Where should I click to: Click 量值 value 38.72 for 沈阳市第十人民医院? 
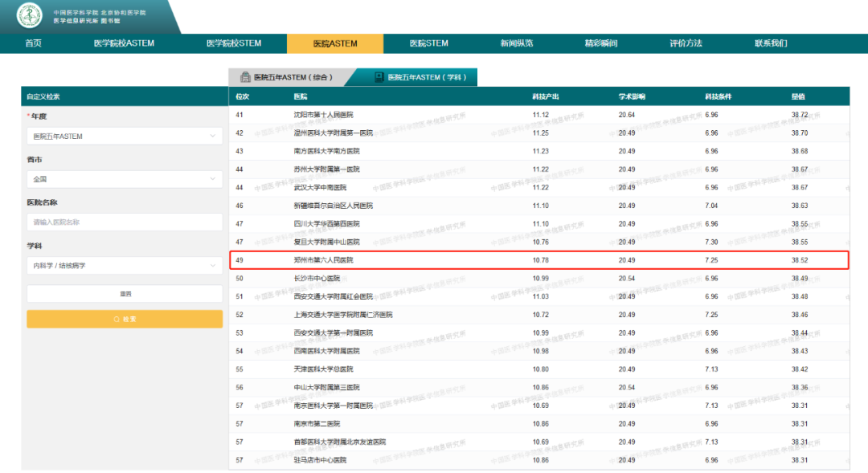pyautogui.click(x=800, y=115)
